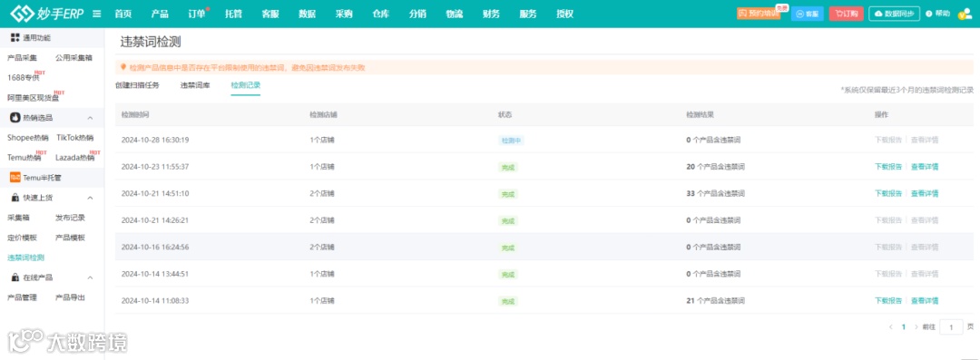Open 违禁词检测 in sidebar
Viewport: 980px width, 360px height.
click(x=25, y=258)
